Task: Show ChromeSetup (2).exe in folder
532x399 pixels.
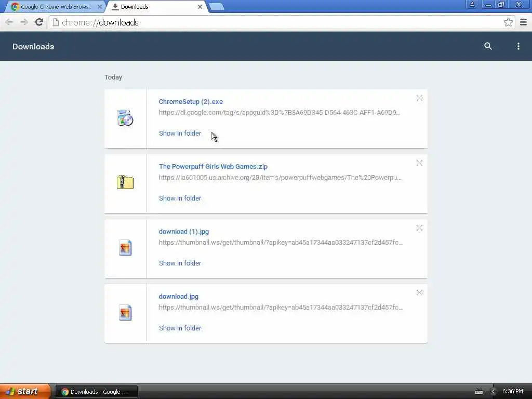Action: click(180, 134)
